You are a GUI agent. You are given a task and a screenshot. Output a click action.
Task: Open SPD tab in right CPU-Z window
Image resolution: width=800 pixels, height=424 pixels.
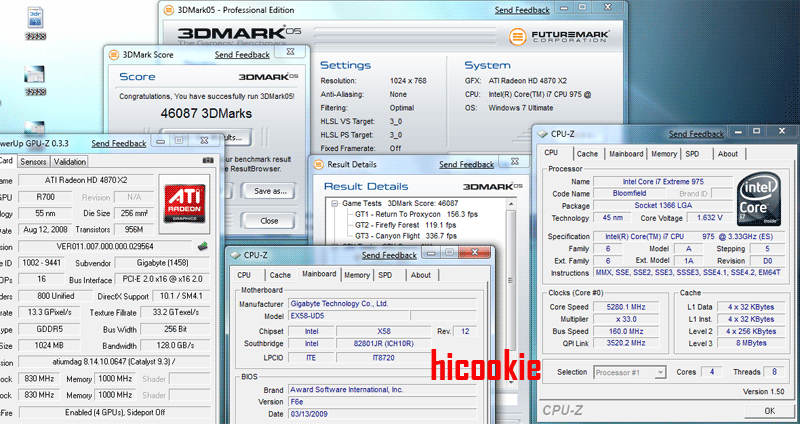coord(692,154)
